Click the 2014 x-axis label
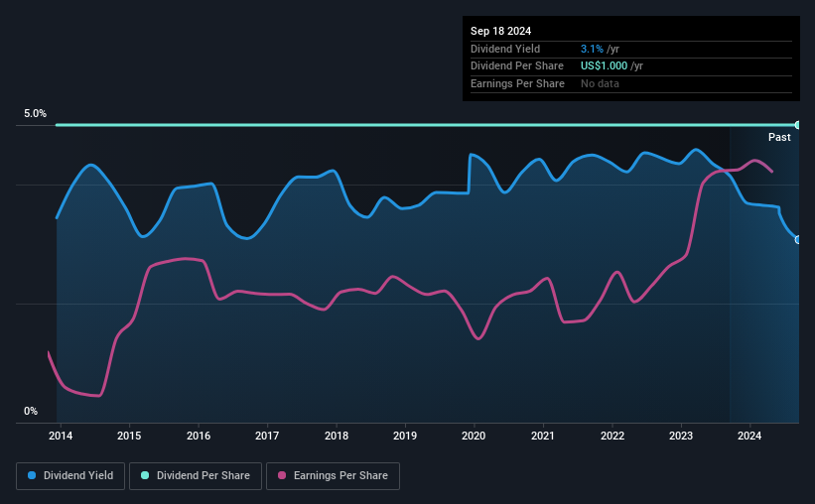The height and width of the screenshot is (504, 815). pos(61,436)
